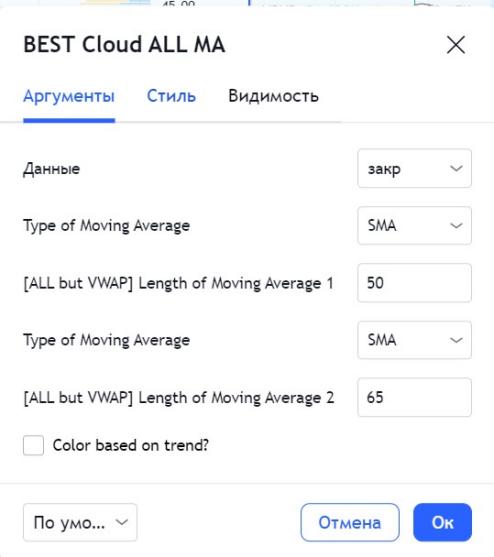Open the Стиль tab
The width and height of the screenshot is (494, 557).
coord(172,96)
